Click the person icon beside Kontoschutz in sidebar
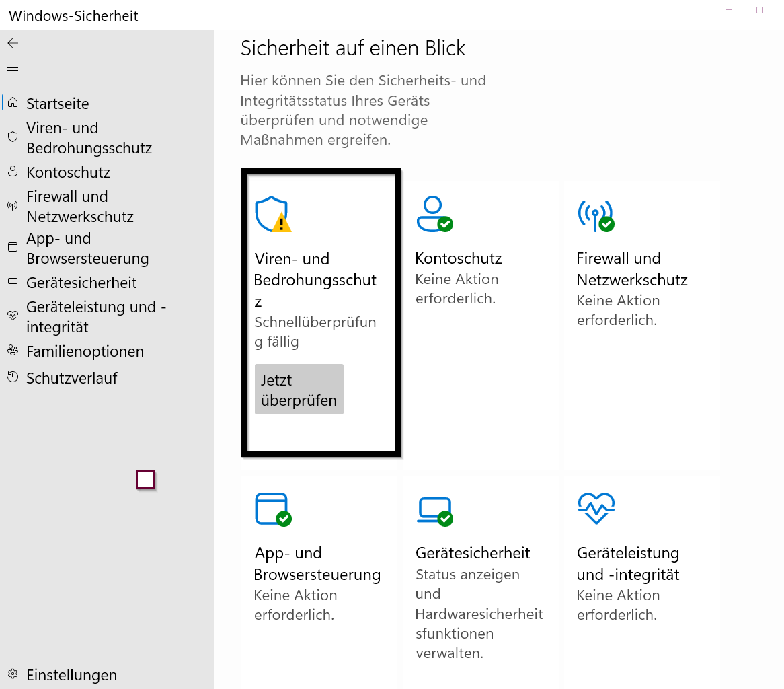784x689 pixels. coord(13,172)
